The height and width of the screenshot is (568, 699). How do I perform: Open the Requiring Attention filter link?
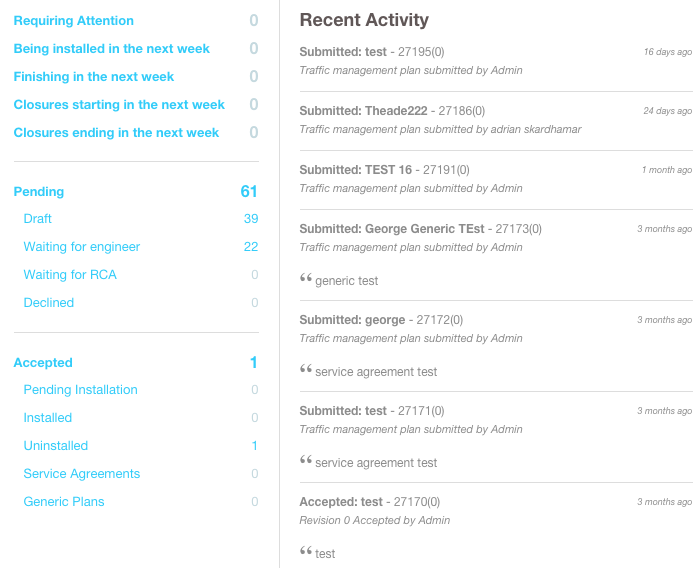click(x=73, y=21)
